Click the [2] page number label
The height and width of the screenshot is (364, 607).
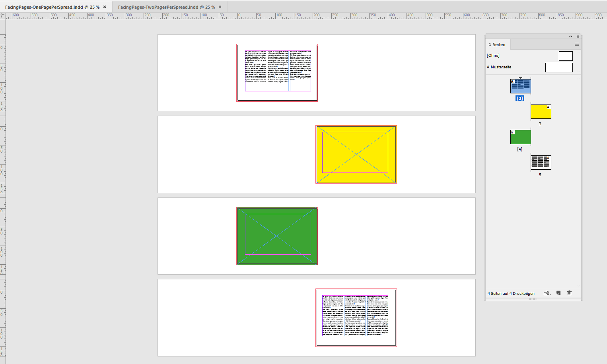pos(520,98)
